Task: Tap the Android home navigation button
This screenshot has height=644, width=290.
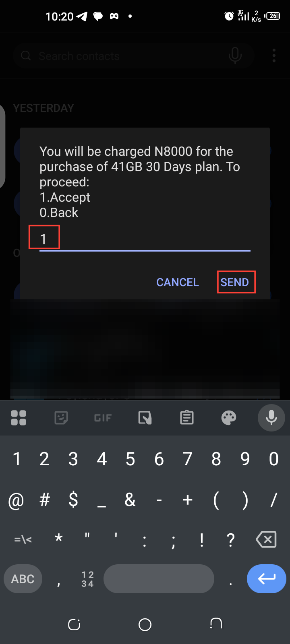Action: tap(145, 624)
